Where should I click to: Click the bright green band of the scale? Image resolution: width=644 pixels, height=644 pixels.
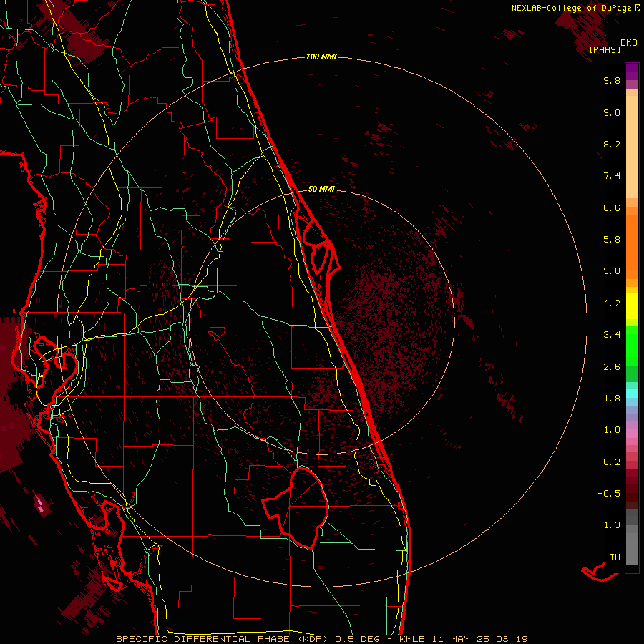(x=632, y=344)
